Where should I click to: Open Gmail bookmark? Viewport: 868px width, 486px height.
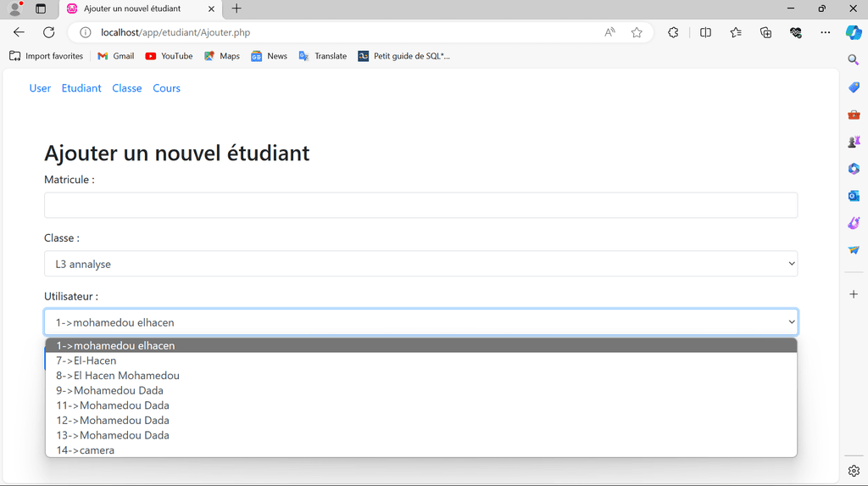click(x=115, y=56)
